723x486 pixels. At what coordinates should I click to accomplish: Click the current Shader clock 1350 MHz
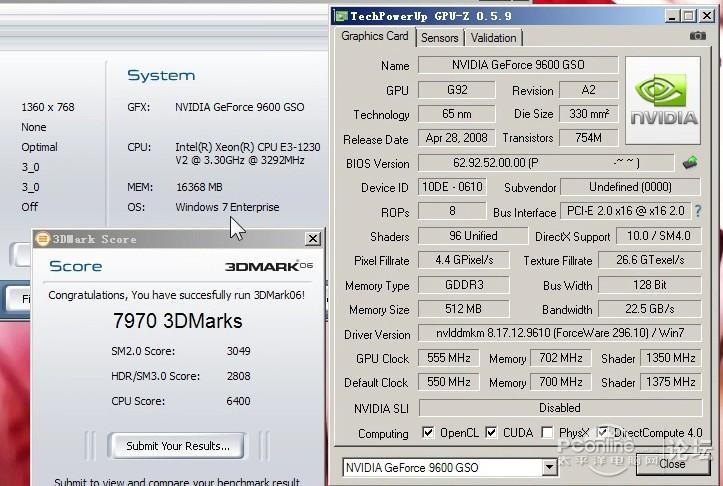coord(670,358)
